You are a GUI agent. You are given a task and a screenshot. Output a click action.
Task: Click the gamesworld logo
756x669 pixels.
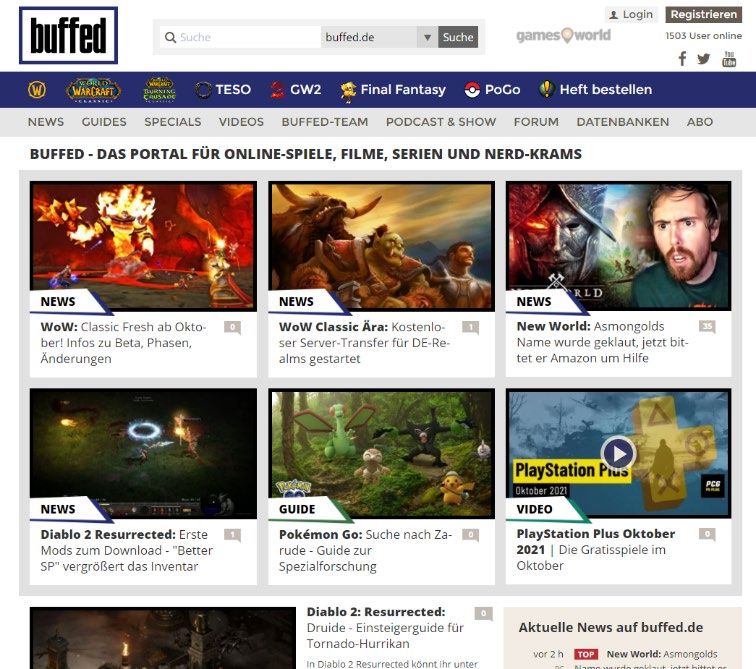tap(563, 35)
